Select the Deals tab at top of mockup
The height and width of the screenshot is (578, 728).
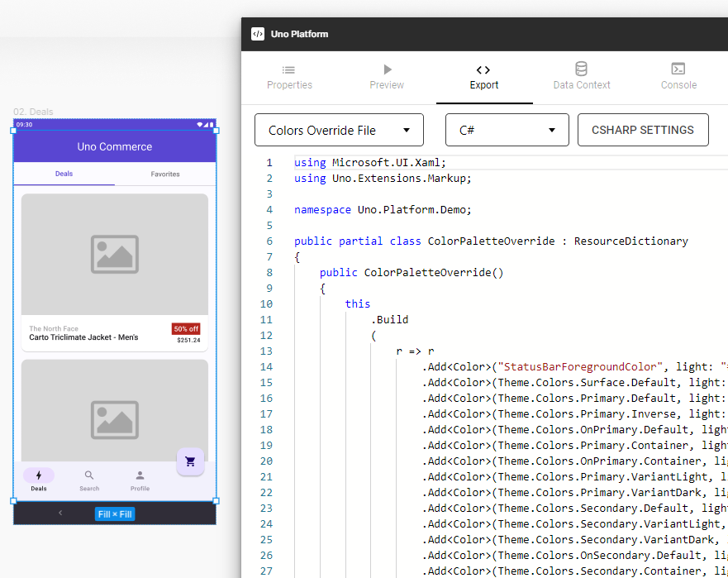click(x=64, y=174)
